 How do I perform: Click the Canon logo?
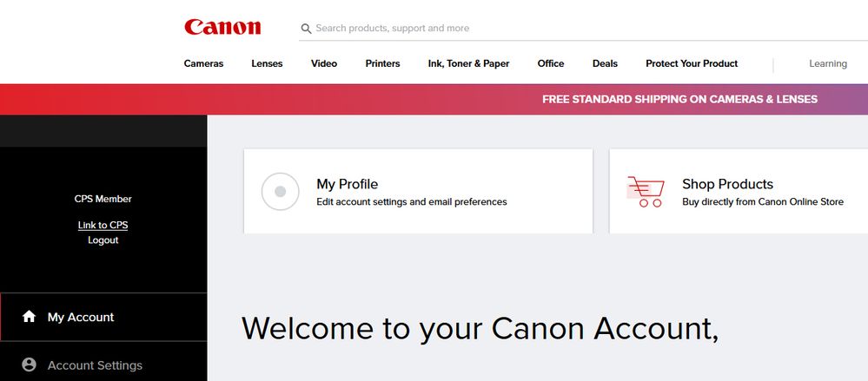point(222,28)
